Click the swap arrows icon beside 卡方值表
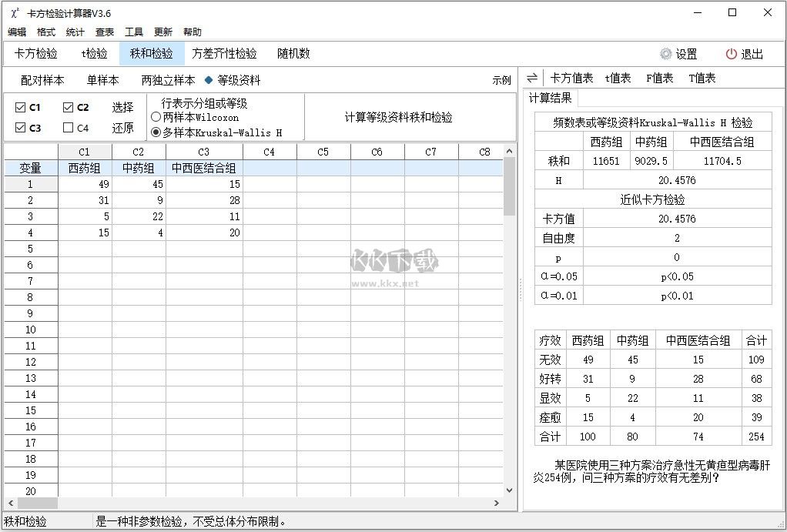The image size is (787, 532). (x=531, y=77)
